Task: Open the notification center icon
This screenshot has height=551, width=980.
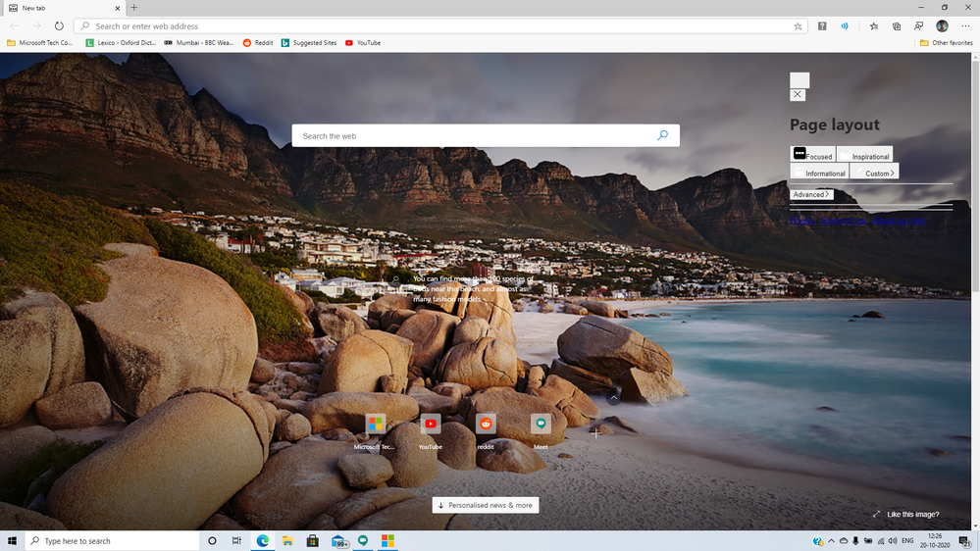Action: (x=965, y=541)
